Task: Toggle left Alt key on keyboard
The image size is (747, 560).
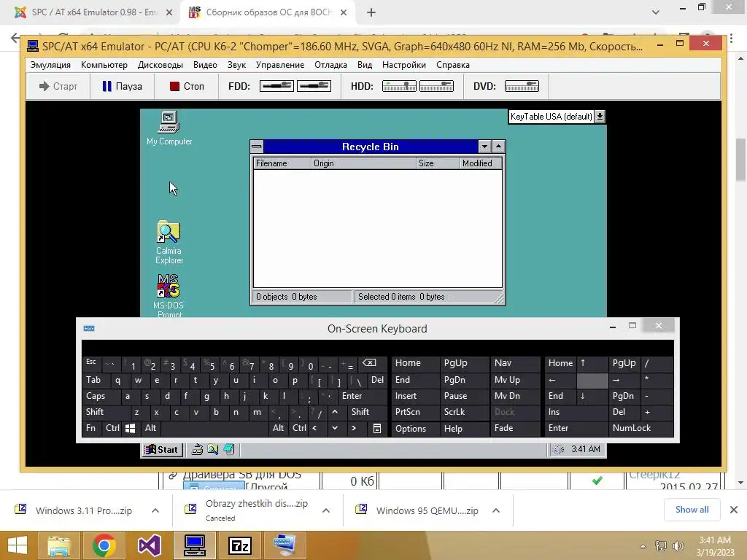Action: tap(150, 428)
